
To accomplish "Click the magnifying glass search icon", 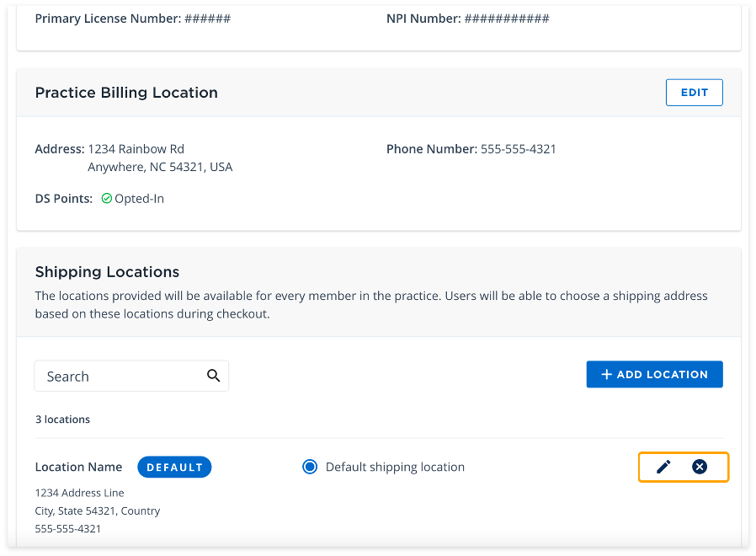I will click(x=214, y=376).
